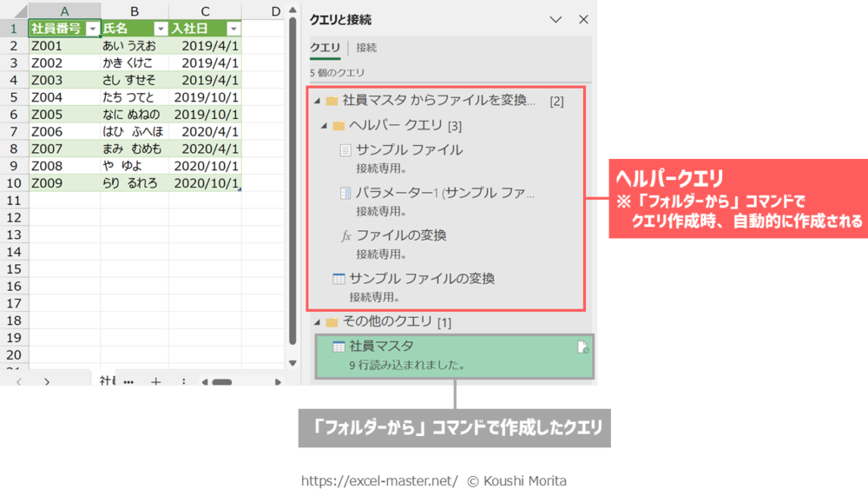The image size is (868, 489).
Task: Click the horizontal scrollbar thumb
Action: [221, 381]
